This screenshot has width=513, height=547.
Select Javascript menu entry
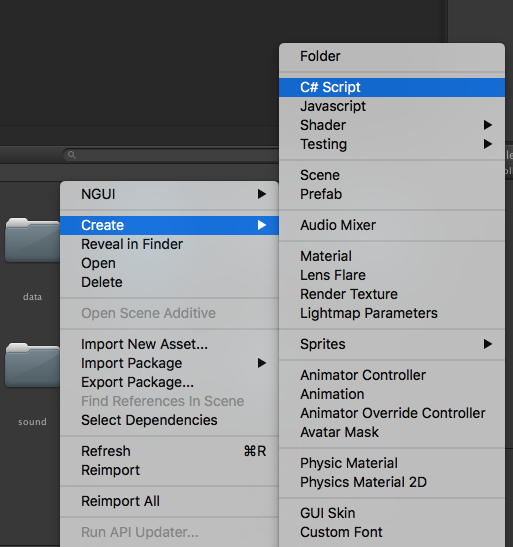coord(392,106)
